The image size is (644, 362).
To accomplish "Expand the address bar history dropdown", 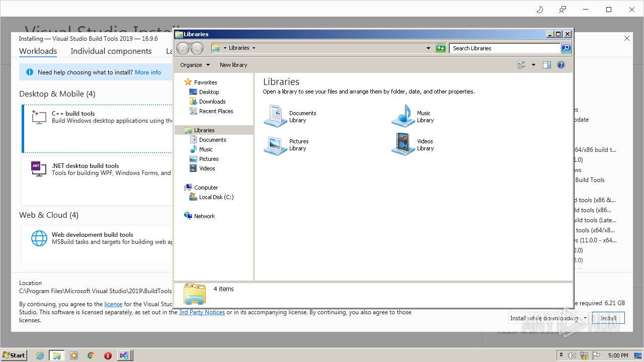I will [x=428, y=48].
